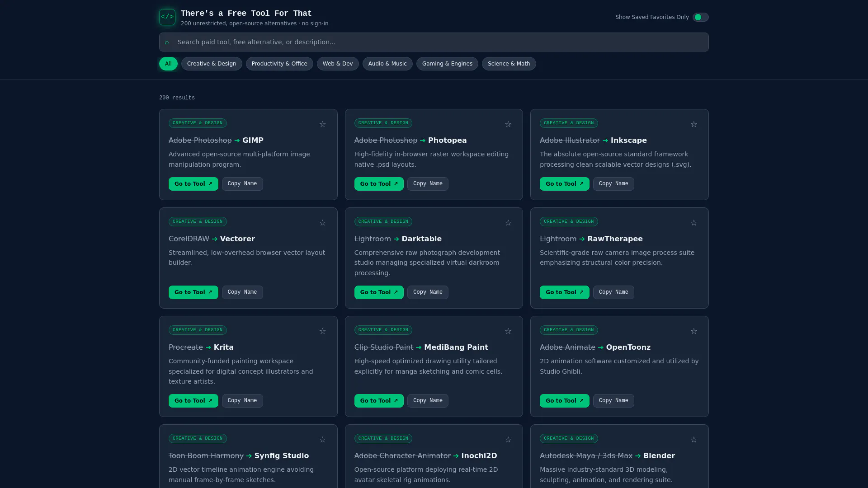Image resolution: width=868 pixels, height=488 pixels.
Task: Go to Tool for Vectorer
Action: (x=193, y=292)
